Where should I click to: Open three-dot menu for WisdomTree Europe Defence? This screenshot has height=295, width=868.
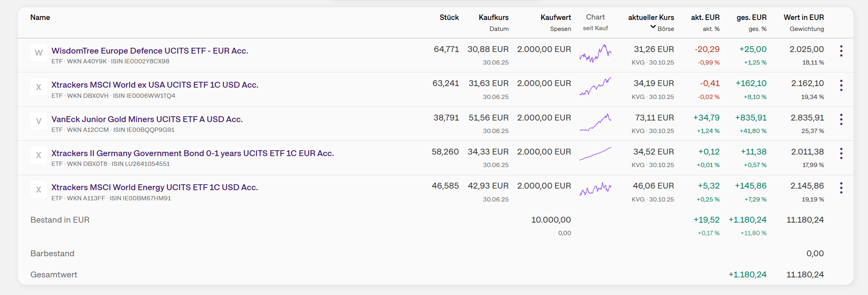841,51
